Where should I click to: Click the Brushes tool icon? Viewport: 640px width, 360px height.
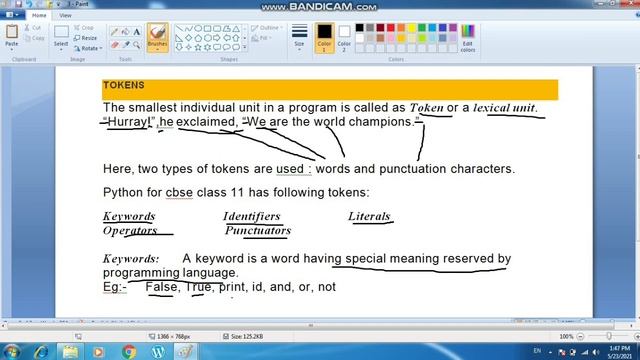[x=158, y=32]
